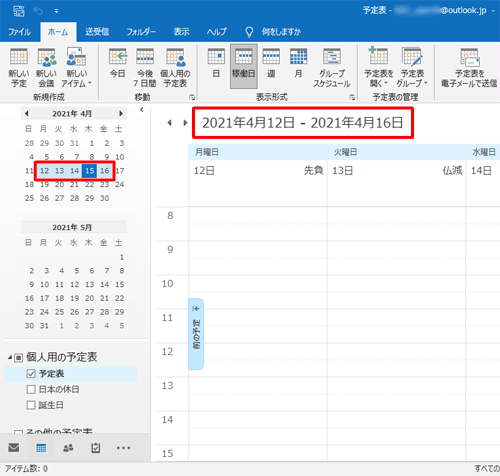Create a new appointment with 新しい予定

point(19,68)
